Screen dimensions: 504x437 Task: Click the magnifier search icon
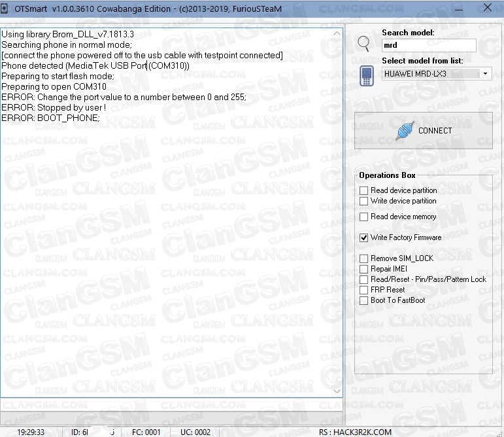pyautogui.click(x=363, y=43)
